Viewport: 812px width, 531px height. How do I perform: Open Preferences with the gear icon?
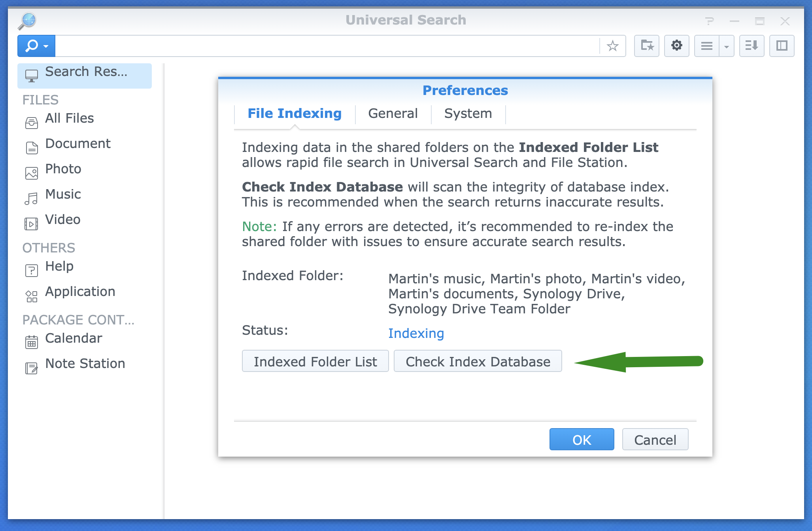pyautogui.click(x=676, y=46)
